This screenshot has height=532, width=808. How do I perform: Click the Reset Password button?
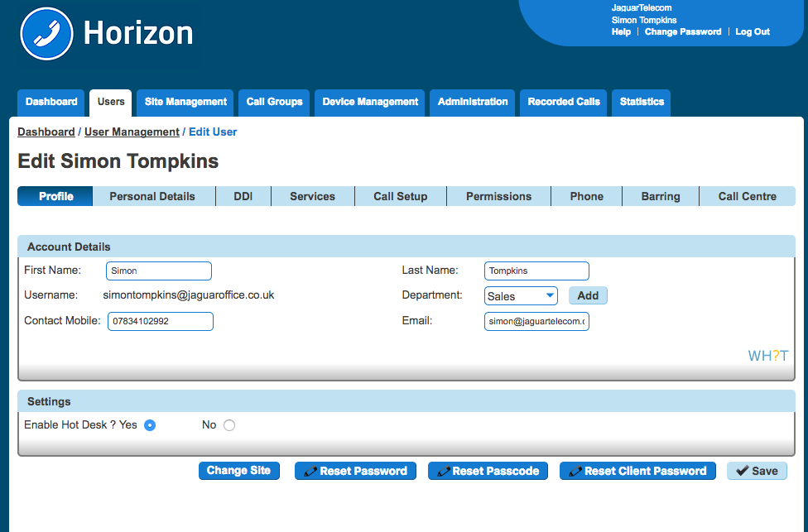tap(355, 471)
